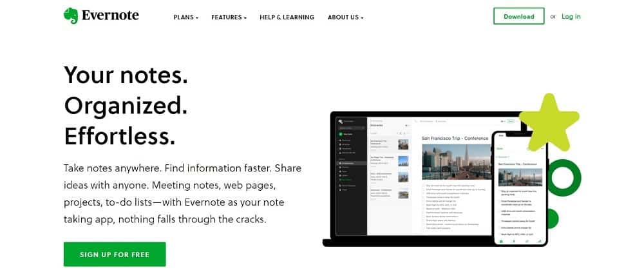This screenshot has width=644, height=272.
Task: Click "San Francisco Trip - Conference" title on laptop
Action: tap(455, 138)
